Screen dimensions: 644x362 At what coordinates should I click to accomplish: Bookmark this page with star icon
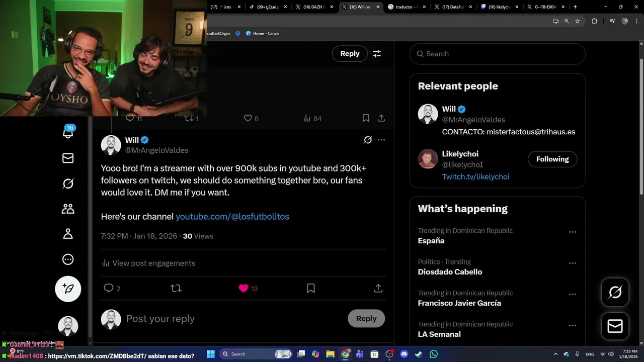(x=578, y=21)
